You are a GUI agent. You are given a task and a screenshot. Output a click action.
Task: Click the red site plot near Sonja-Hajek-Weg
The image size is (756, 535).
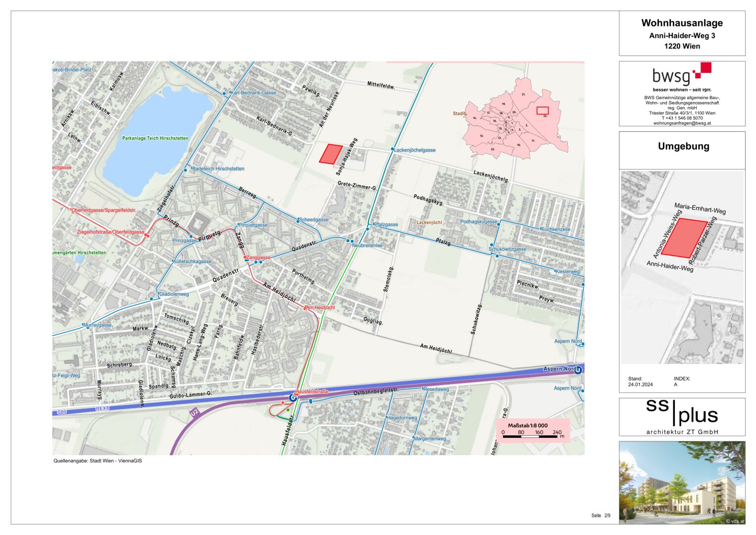tap(330, 154)
